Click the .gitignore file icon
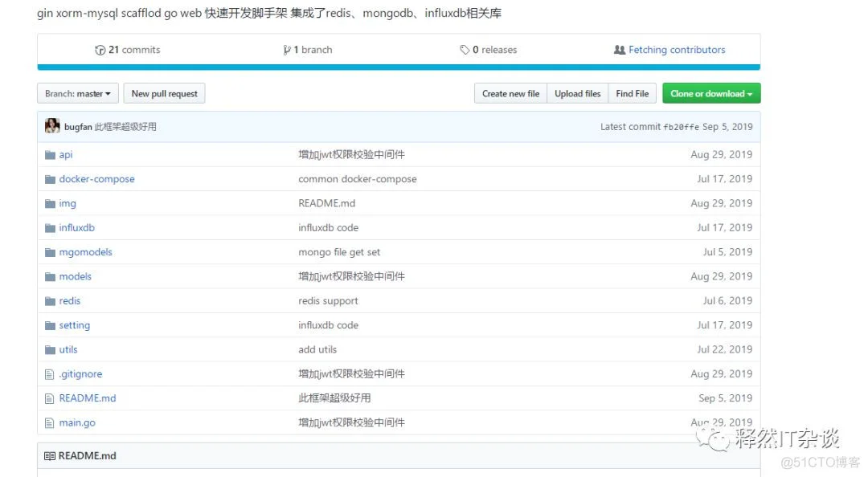Screen dimensions: 868x477 pyautogui.click(x=49, y=374)
